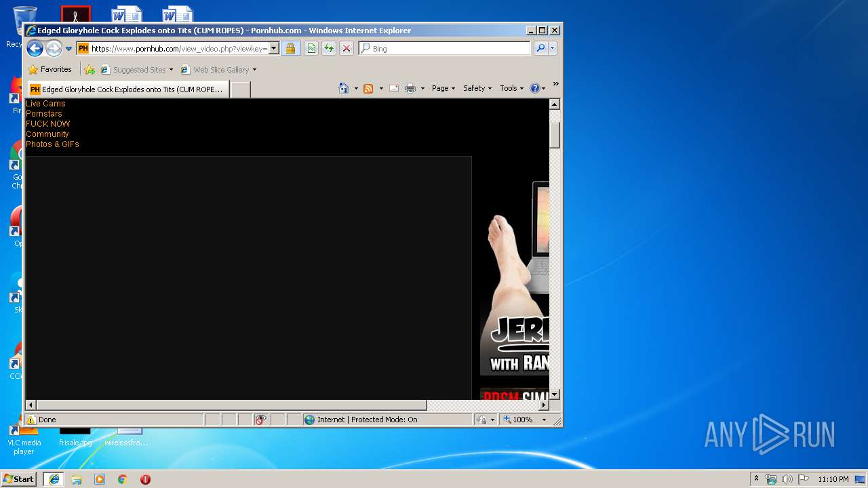Open the Windows Explorer folder taskbar icon
The height and width of the screenshot is (488, 868).
point(77,479)
